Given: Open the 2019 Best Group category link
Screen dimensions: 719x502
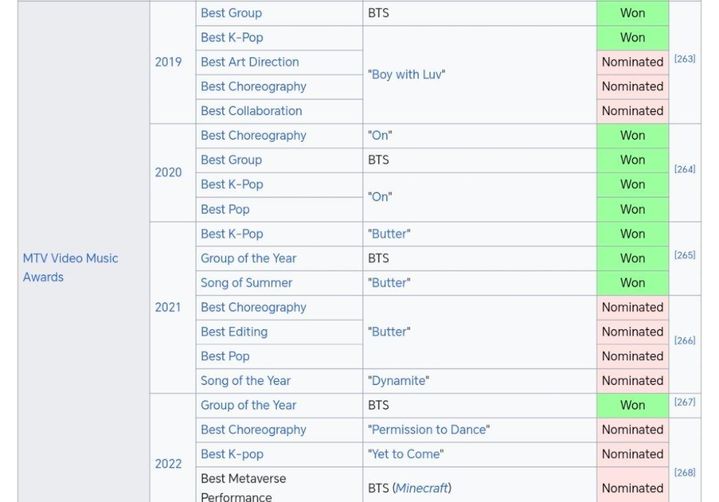Looking at the screenshot, I should tap(231, 13).
